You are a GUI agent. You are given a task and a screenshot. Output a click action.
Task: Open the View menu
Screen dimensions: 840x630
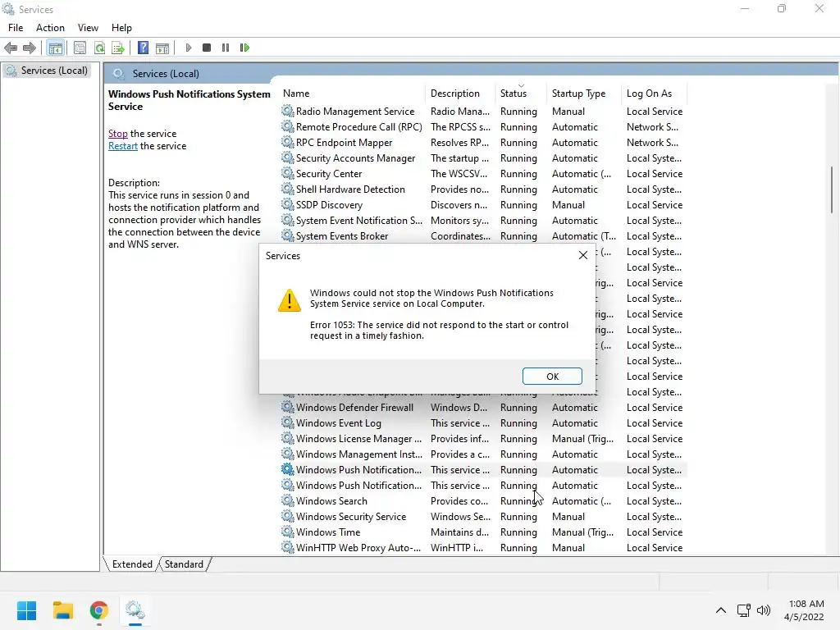click(88, 28)
